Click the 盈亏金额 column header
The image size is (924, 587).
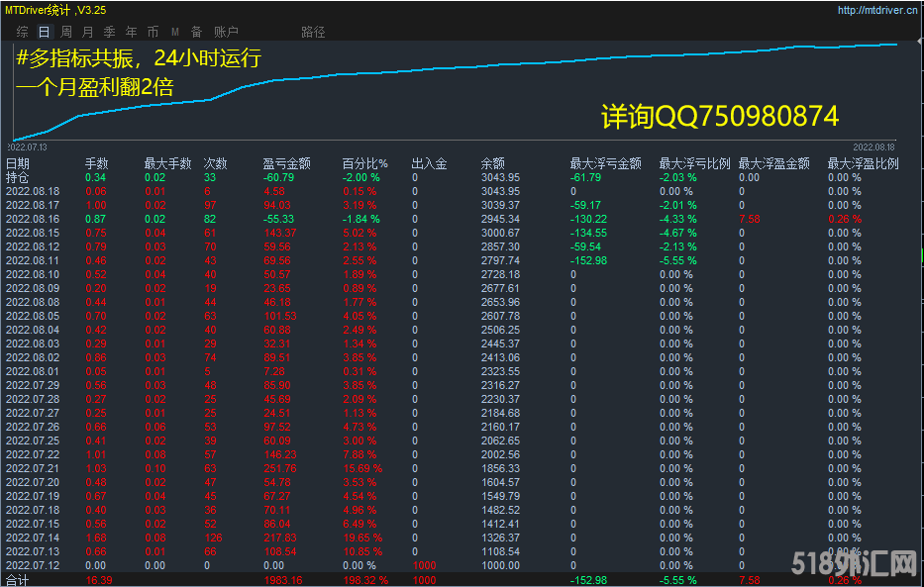pyautogui.click(x=286, y=163)
